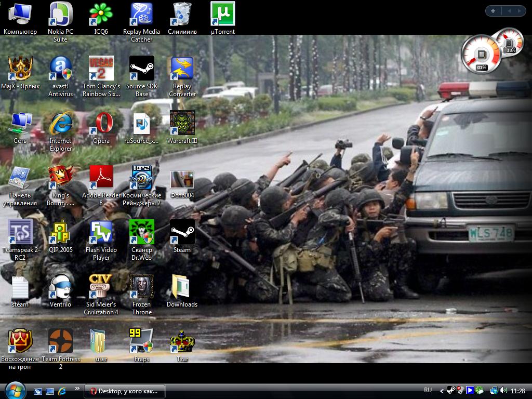Open Sid Meier's Civilization 4 shortcut
Viewport: 532px width, 399px height.
click(x=101, y=287)
